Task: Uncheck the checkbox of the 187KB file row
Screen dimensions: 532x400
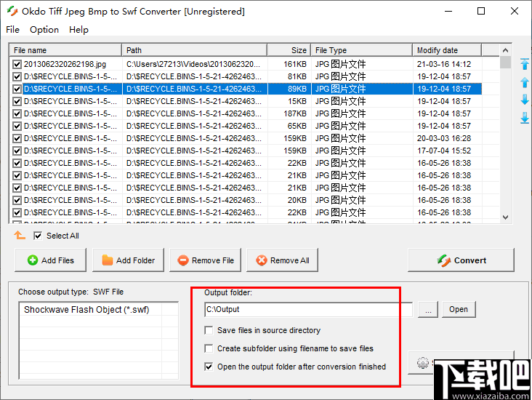Action: 17,113
